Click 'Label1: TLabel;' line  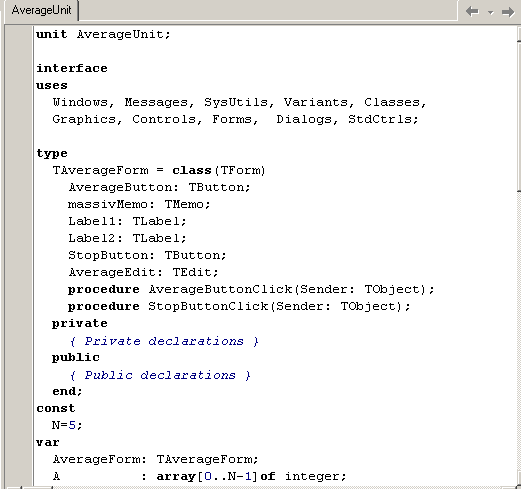click(x=127, y=221)
